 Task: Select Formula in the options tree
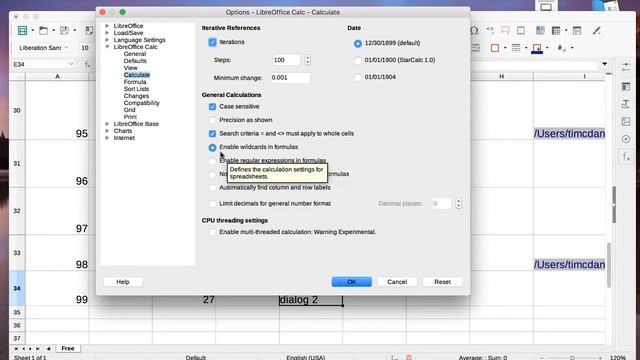[x=135, y=82]
